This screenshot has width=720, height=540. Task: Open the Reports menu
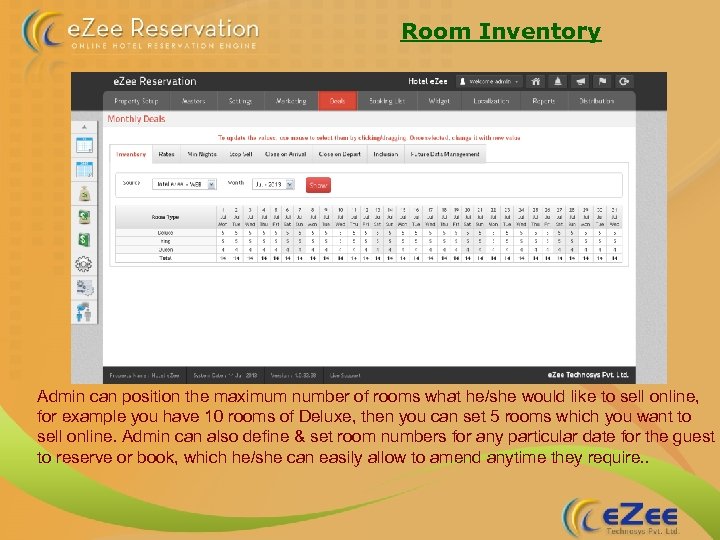point(544,101)
